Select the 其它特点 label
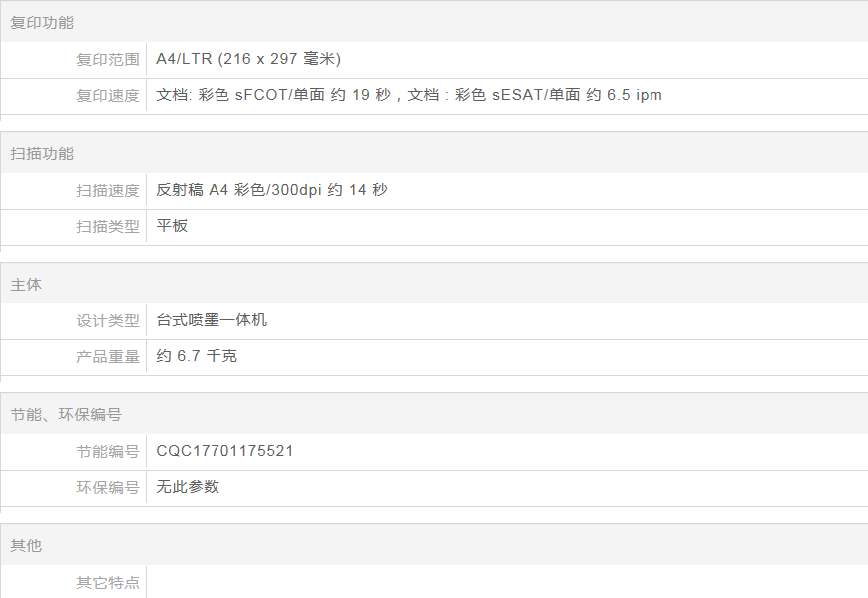 point(108,583)
